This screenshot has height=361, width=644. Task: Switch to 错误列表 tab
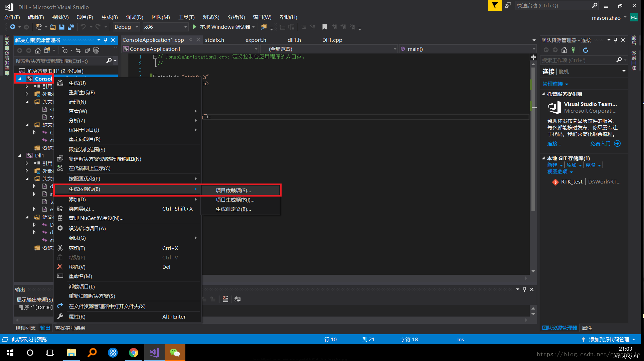click(26, 328)
